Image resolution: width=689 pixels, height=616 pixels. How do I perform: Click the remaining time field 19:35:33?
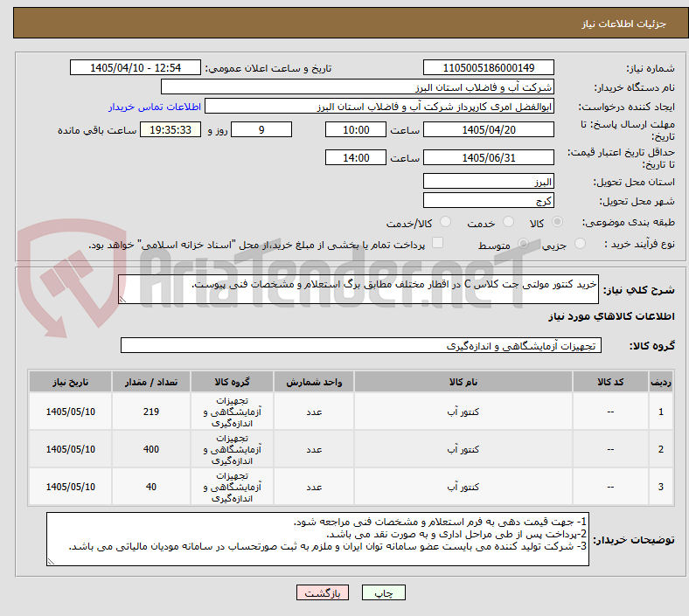click(171, 129)
